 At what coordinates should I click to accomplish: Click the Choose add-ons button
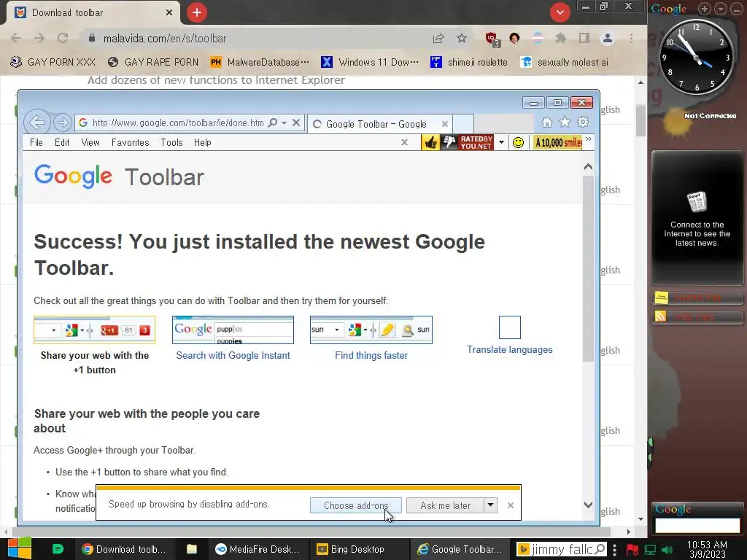click(x=355, y=505)
